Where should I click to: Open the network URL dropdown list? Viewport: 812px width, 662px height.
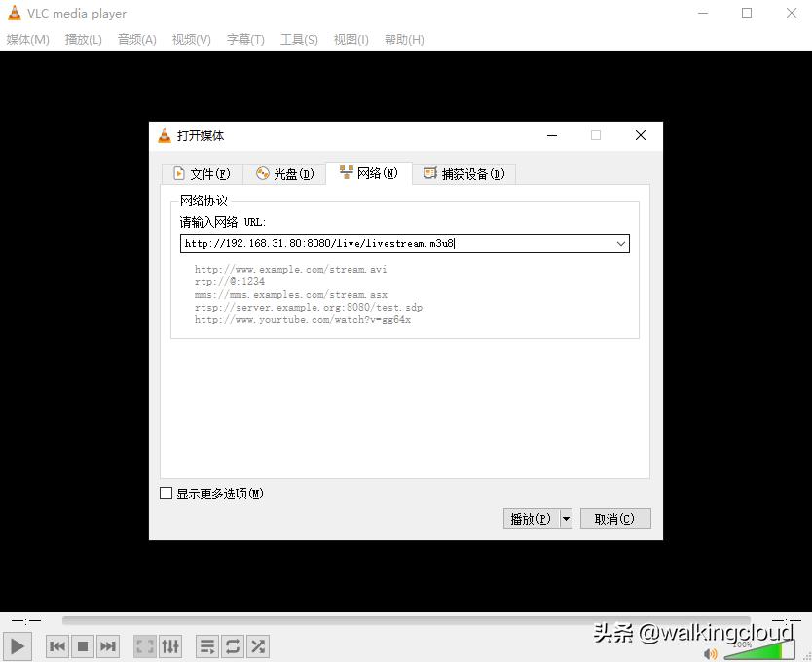[x=621, y=243]
